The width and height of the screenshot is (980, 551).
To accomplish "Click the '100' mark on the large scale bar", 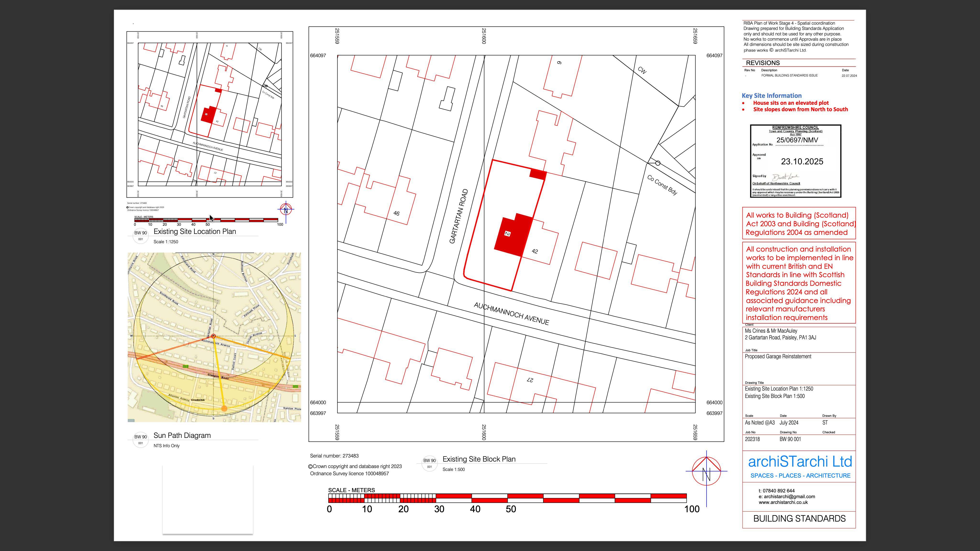I will (x=692, y=509).
